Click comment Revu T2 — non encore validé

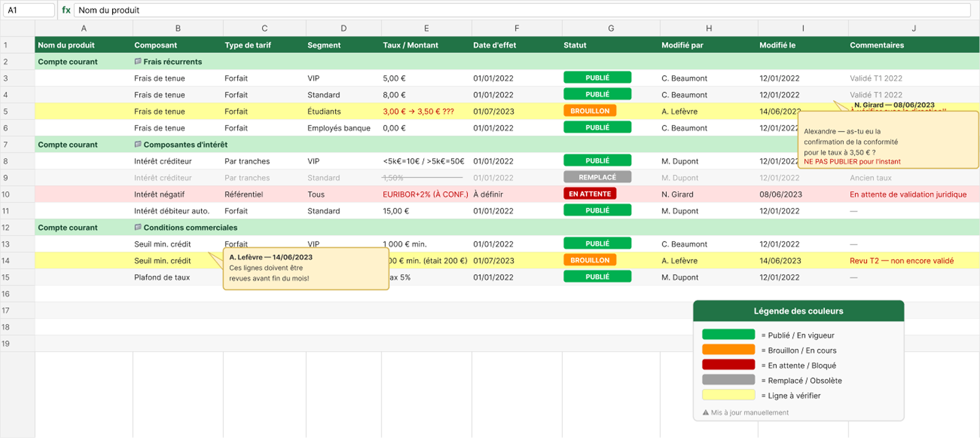(902, 261)
